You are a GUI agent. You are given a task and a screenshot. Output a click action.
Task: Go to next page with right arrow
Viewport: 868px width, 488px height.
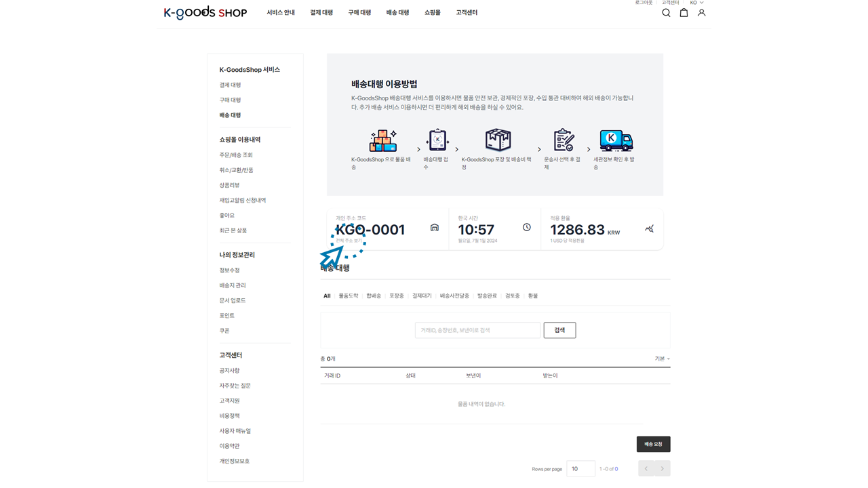[x=663, y=468]
